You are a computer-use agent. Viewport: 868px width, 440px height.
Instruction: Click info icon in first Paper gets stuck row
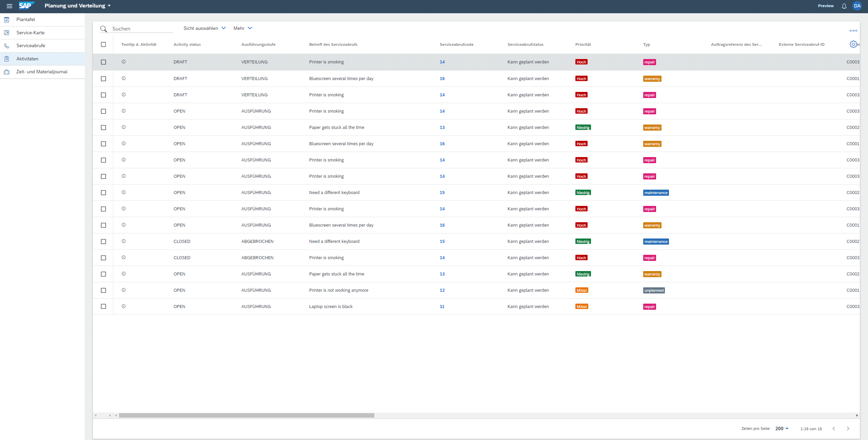tap(123, 127)
